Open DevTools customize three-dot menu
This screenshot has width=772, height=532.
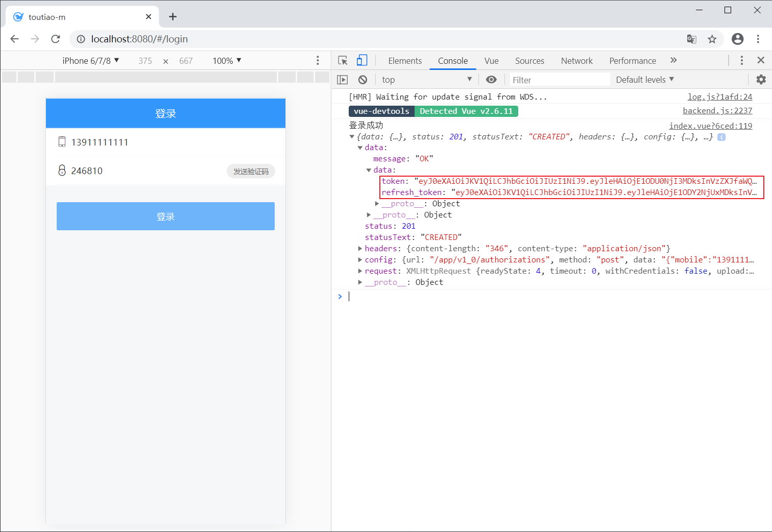741,60
